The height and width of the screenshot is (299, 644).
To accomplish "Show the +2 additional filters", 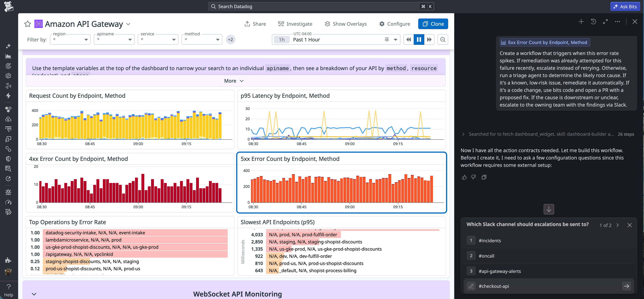I will 230,40.
